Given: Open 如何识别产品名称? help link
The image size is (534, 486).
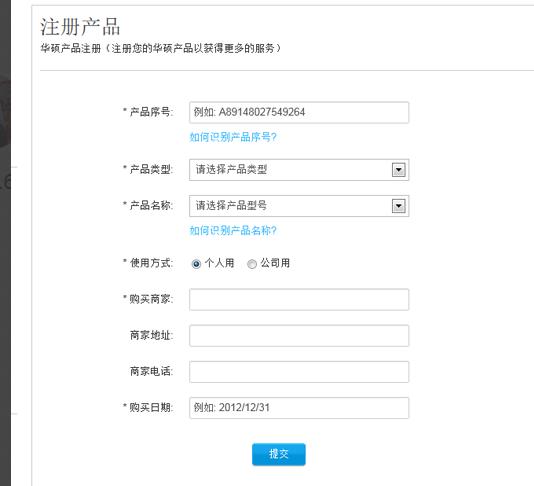Looking at the screenshot, I should 233,231.
